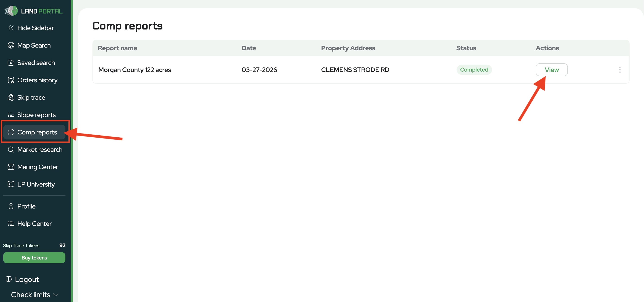Click the Mailing Center envelope icon

click(x=11, y=167)
